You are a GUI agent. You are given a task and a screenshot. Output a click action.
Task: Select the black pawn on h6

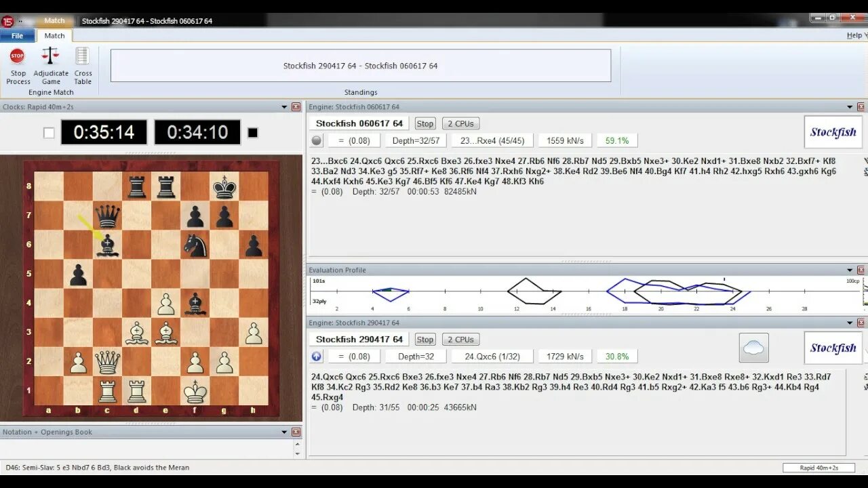click(x=254, y=245)
